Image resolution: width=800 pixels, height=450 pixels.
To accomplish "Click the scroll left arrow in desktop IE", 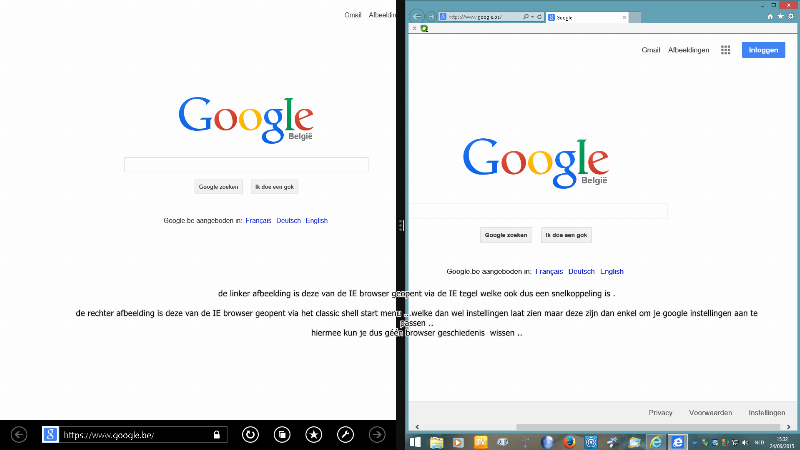I will [x=417, y=427].
